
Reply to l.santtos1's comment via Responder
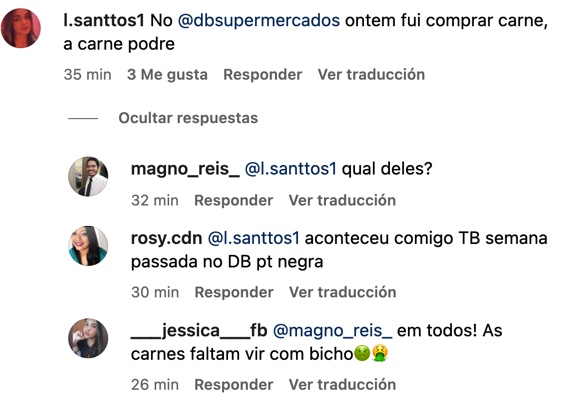click(x=263, y=75)
